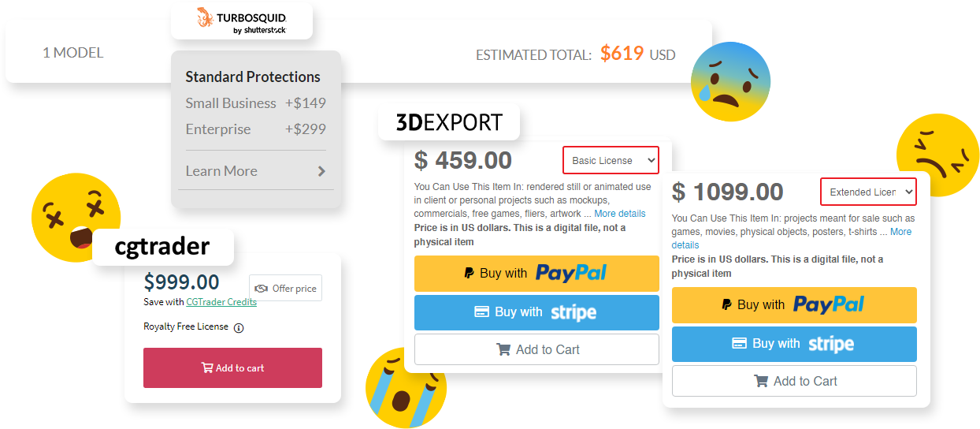Open the Basic License dropdown
This screenshot has height=429, width=980.
click(611, 160)
